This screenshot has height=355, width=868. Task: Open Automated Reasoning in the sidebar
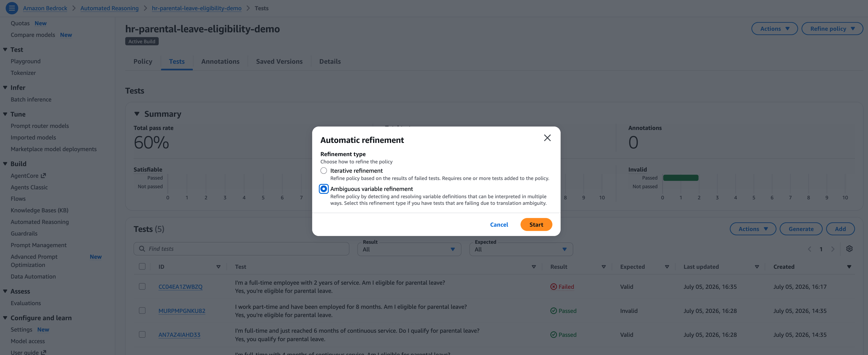point(39,222)
